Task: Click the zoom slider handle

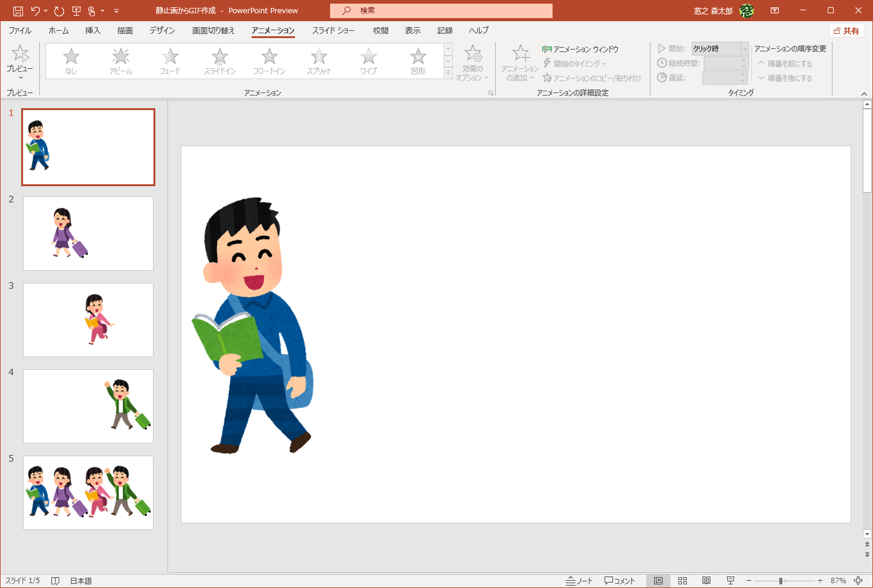Action: click(x=781, y=581)
